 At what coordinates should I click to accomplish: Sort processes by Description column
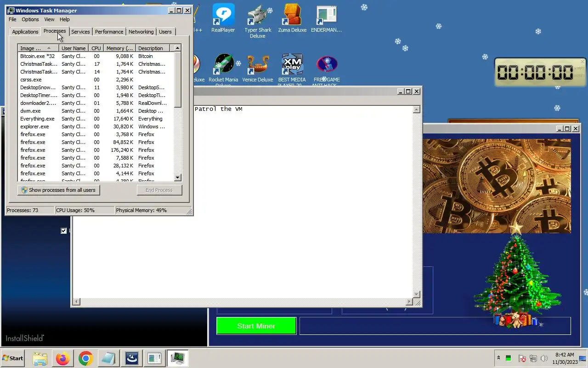tap(153, 48)
